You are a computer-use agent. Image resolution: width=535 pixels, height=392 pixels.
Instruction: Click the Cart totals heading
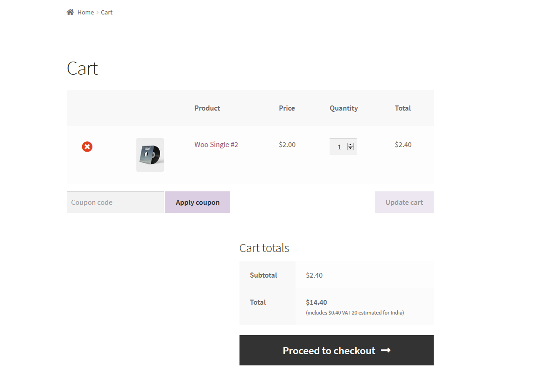(x=264, y=248)
